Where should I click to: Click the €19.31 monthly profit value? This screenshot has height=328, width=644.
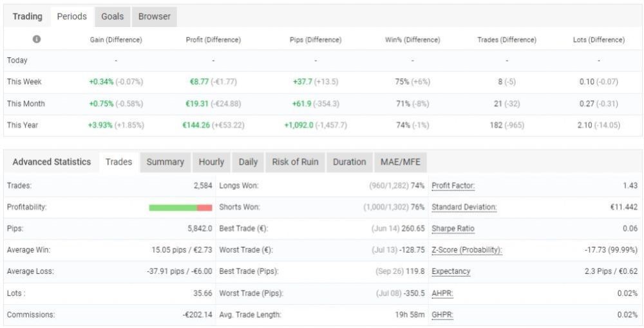pos(197,104)
